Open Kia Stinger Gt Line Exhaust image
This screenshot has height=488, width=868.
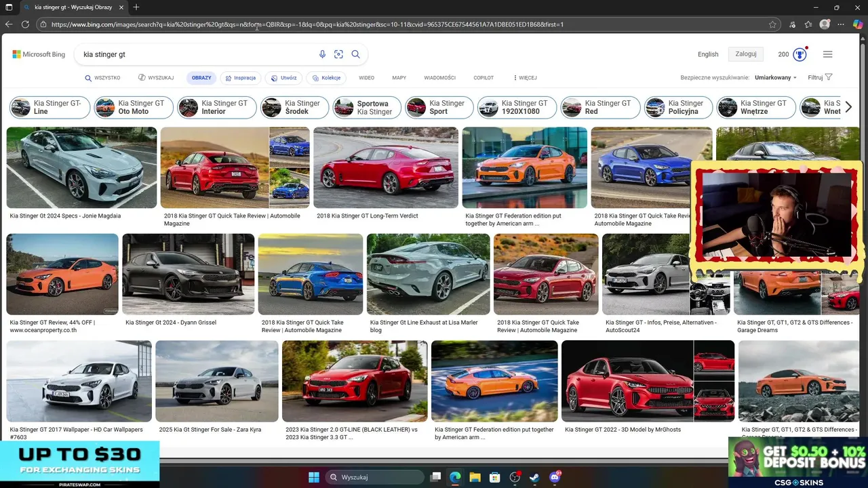pyautogui.click(x=428, y=274)
